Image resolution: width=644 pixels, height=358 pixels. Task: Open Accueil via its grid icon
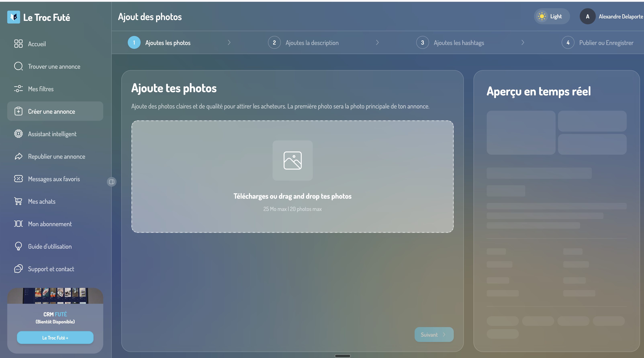[18, 44]
